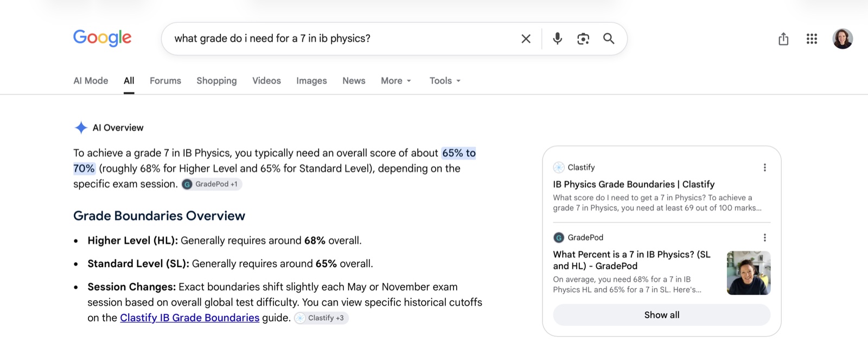Viewport: 868px width, 342px height.
Task: Click the AI Overview sparkle icon
Action: [x=81, y=128]
